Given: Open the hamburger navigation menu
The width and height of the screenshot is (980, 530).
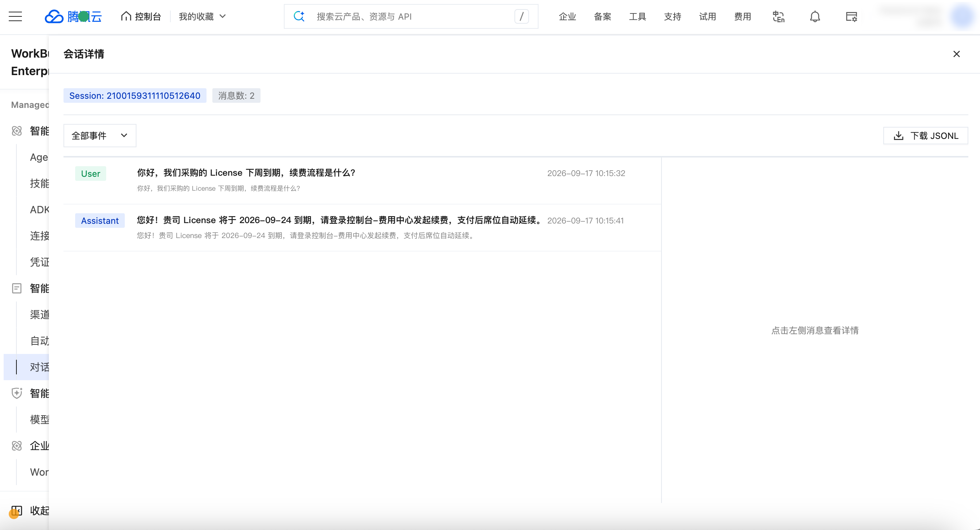Looking at the screenshot, I should click(15, 16).
